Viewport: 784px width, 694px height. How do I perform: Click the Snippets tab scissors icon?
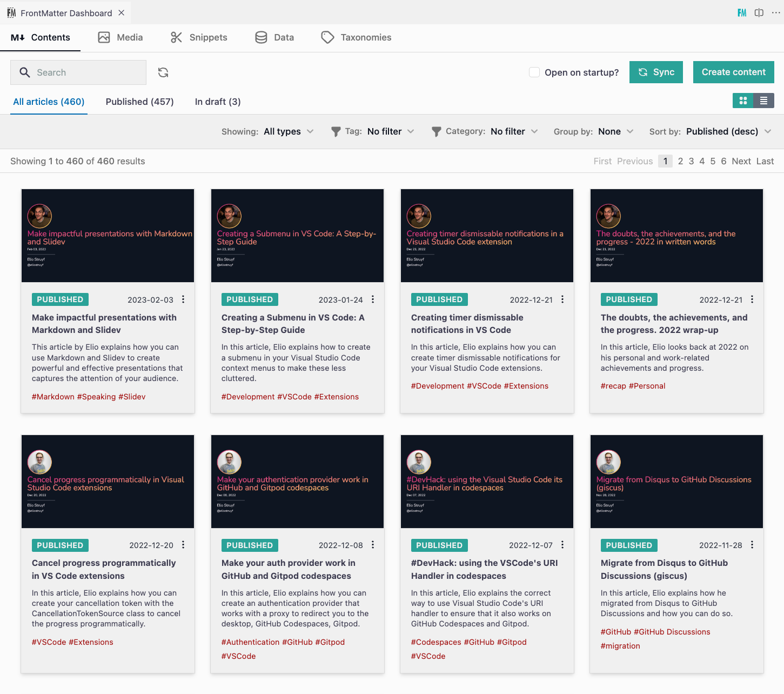pos(176,37)
